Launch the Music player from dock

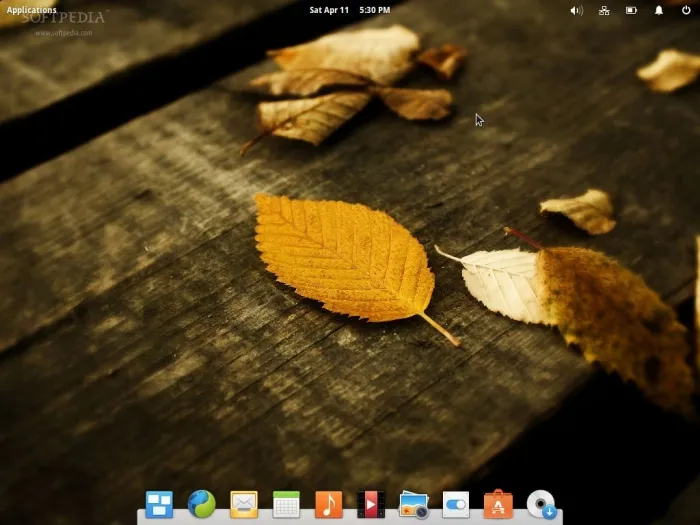(328, 504)
